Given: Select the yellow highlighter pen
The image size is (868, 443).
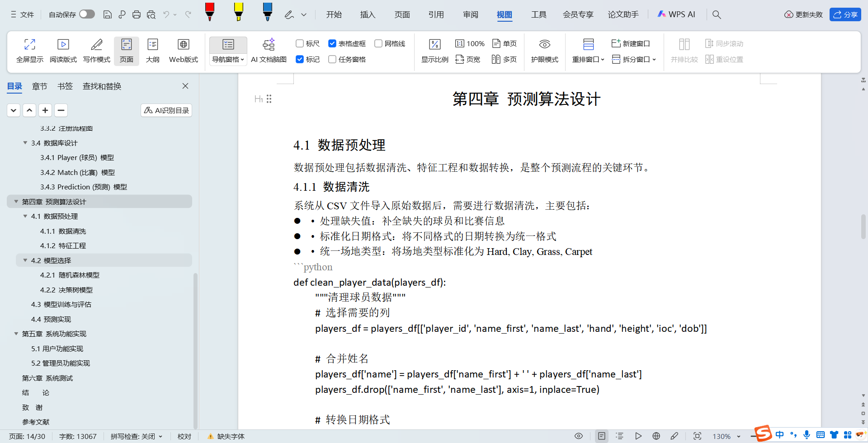Looking at the screenshot, I should click(x=239, y=12).
